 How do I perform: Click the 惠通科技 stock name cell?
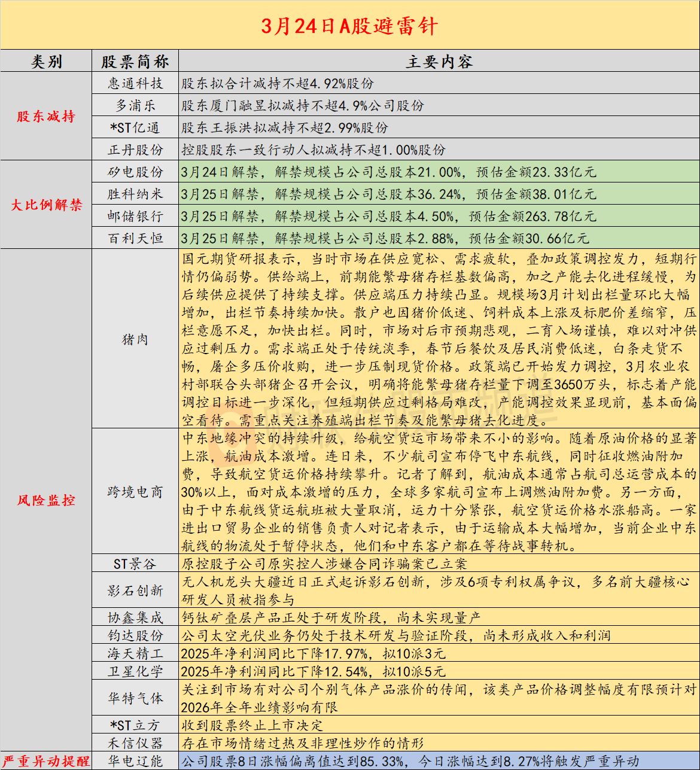135,84
